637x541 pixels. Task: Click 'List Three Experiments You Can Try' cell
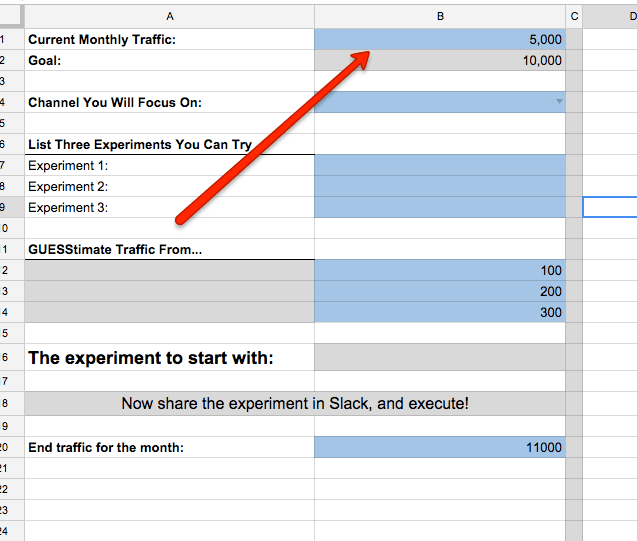click(x=169, y=144)
